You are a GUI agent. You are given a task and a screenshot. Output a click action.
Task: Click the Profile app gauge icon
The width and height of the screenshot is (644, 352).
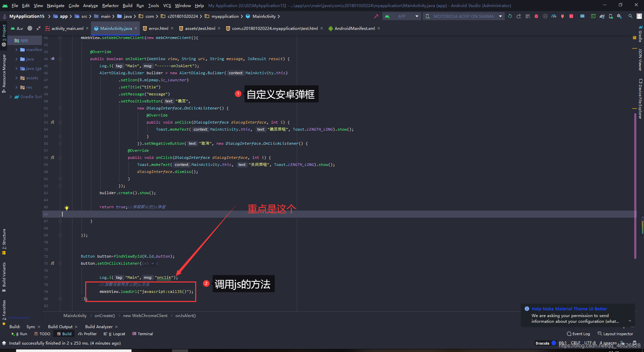[554, 16]
